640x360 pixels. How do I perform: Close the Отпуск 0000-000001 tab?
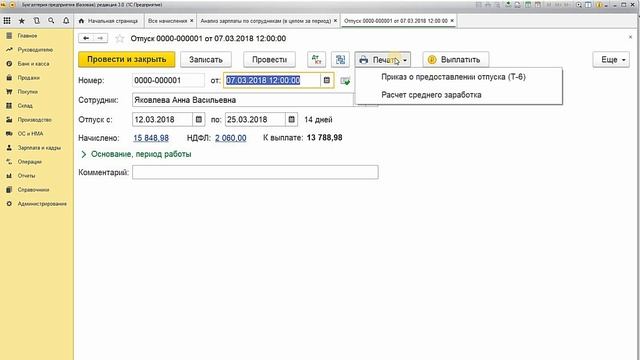pyautogui.click(x=452, y=20)
